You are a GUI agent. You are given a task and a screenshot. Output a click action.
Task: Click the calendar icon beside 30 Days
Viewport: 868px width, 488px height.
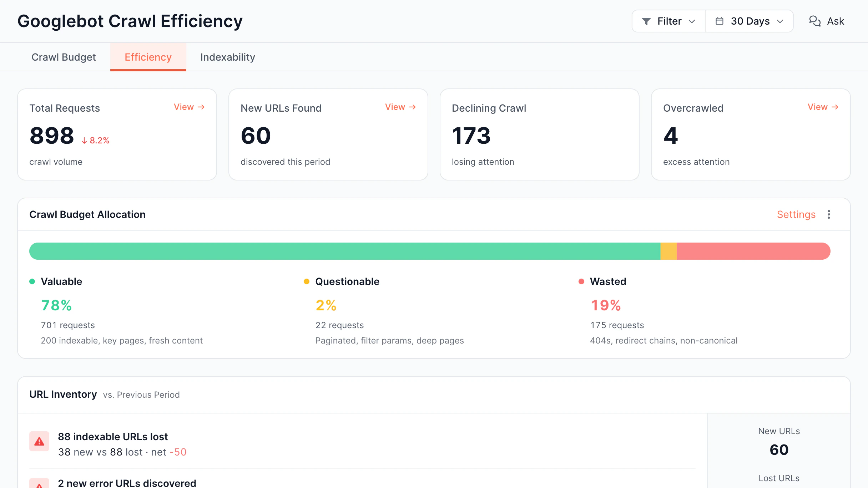(x=720, y=21)
